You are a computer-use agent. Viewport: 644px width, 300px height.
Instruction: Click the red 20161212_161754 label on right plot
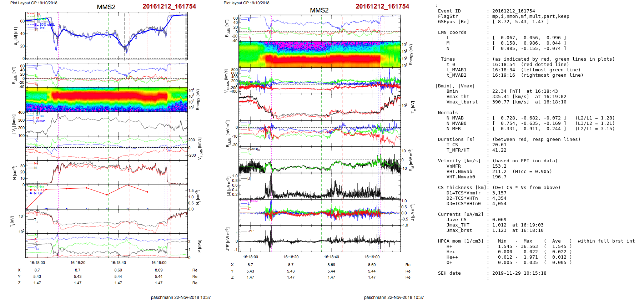click(382, 6)
